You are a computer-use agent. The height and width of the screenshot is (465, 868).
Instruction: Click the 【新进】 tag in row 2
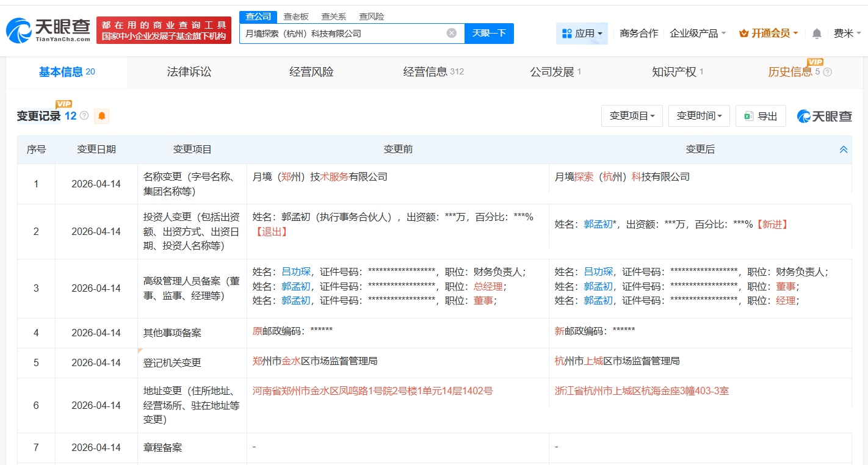[x=772, y=225]
